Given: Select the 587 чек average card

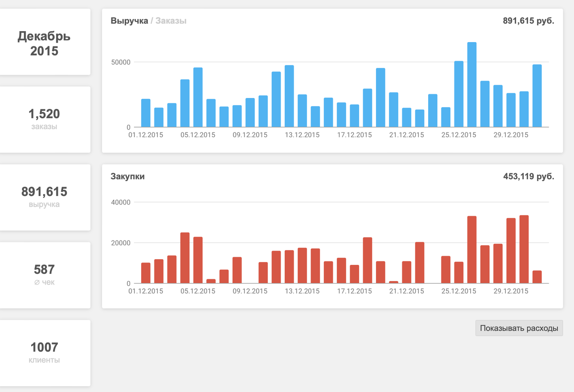Looking at the screenshot, I should point(44,275).
